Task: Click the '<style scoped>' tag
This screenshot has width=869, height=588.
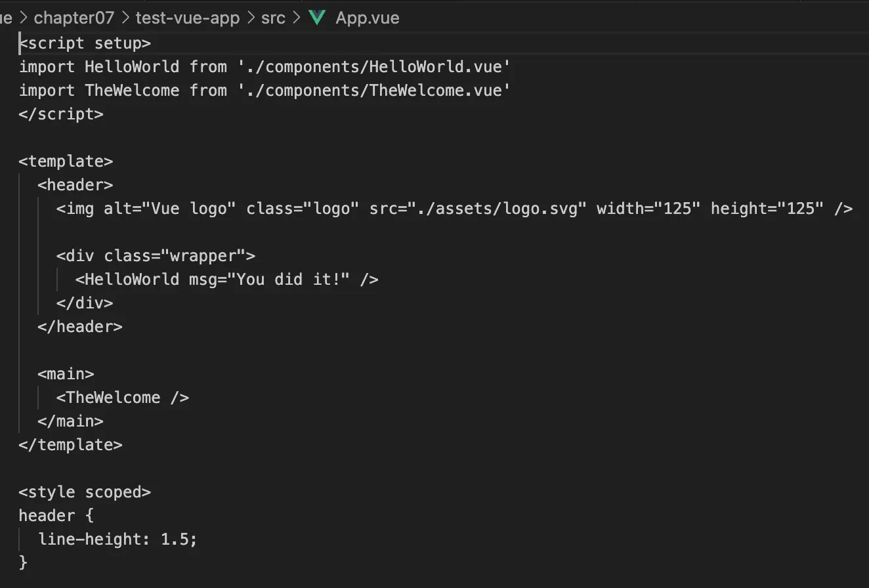Action: pos(85,492)
